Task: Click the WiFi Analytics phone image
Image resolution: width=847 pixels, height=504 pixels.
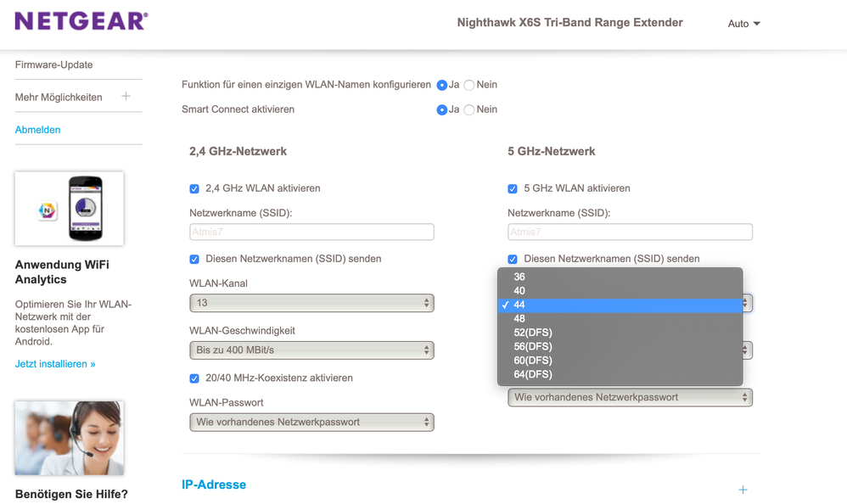Action: 70,209
